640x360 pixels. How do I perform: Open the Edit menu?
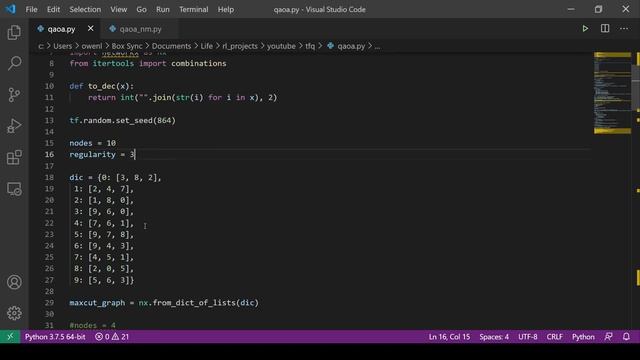53,9
